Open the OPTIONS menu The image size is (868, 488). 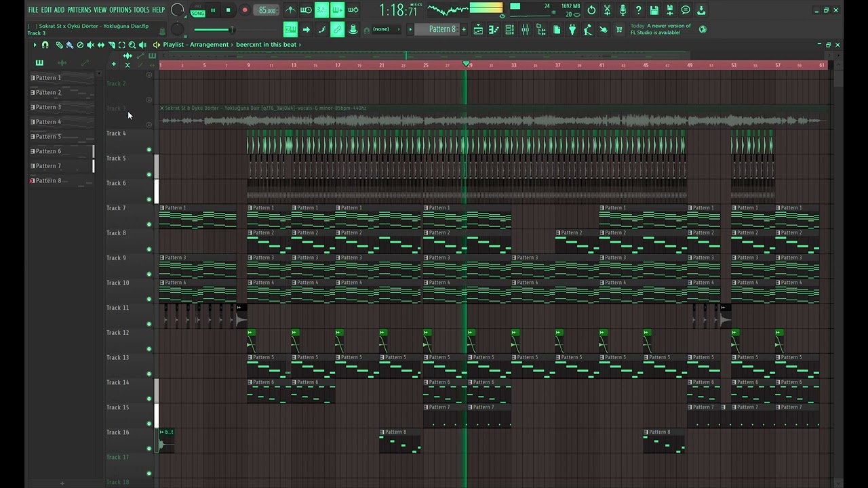[x=120, y=10]
